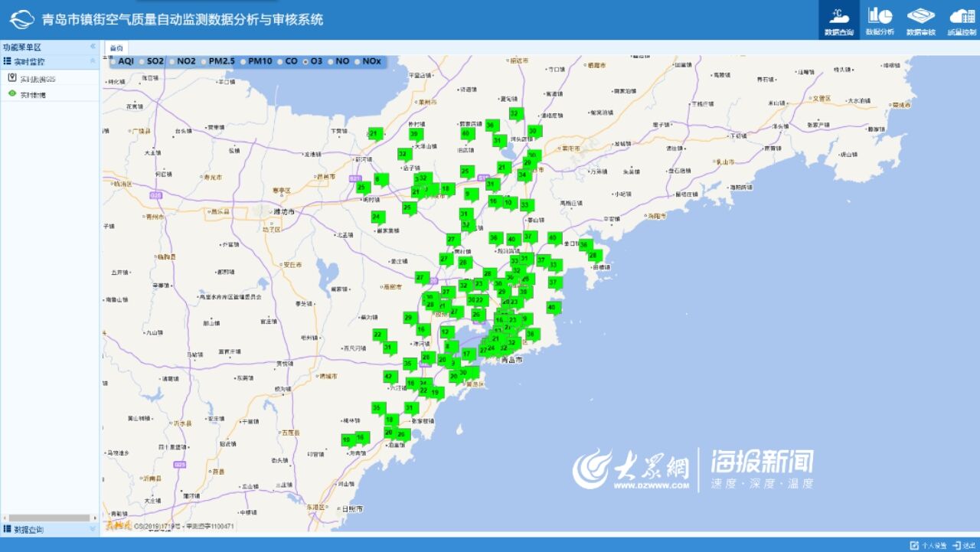Click the 退出 logout icon
Image resolution: width=980 pixels, height=552 pixels.
pyautogui.click(x=957, y=545)
